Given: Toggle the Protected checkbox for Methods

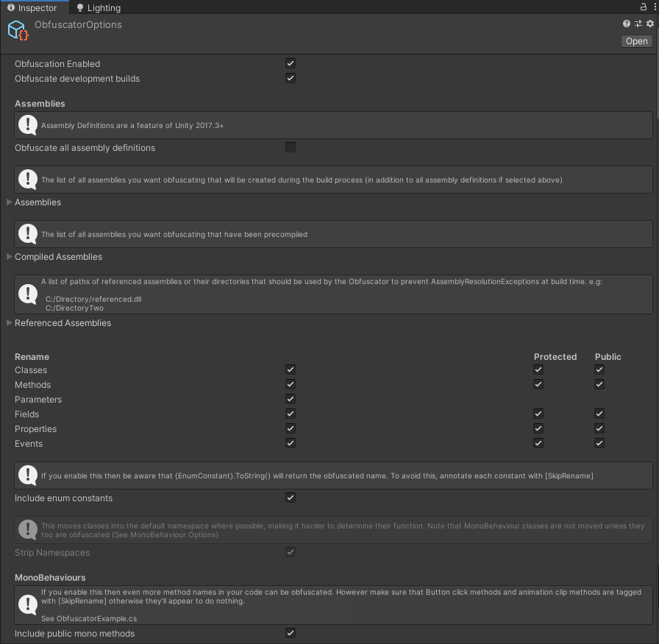Looking at the screenshot, I should (538, 383).
